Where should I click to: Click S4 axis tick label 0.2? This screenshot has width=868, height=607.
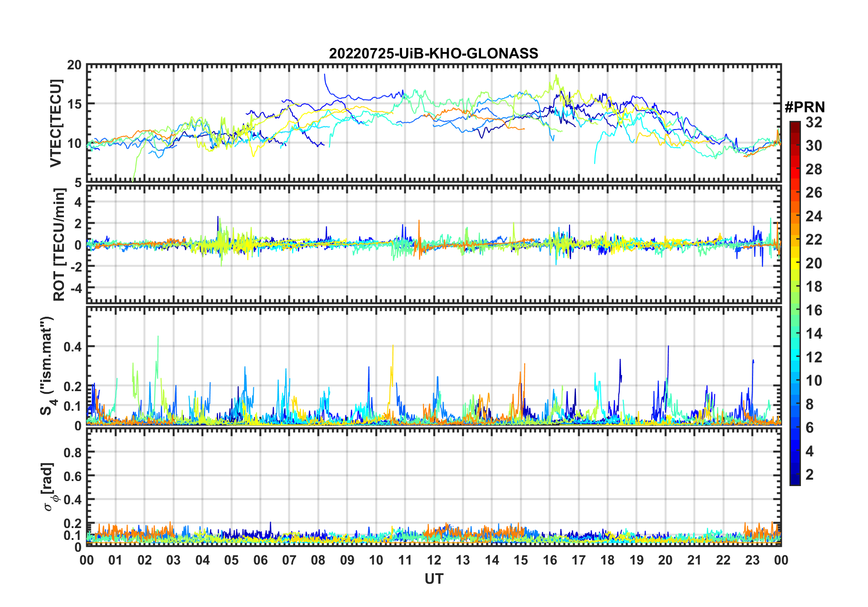(73, 387)
